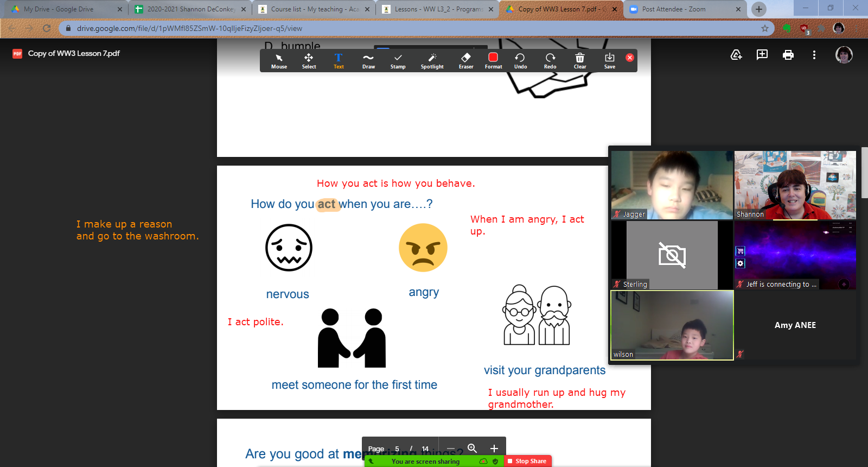The height and width of the screenshot is (467, 868).
Task: Click the browser vertical scrollbar
Action: 864,174
